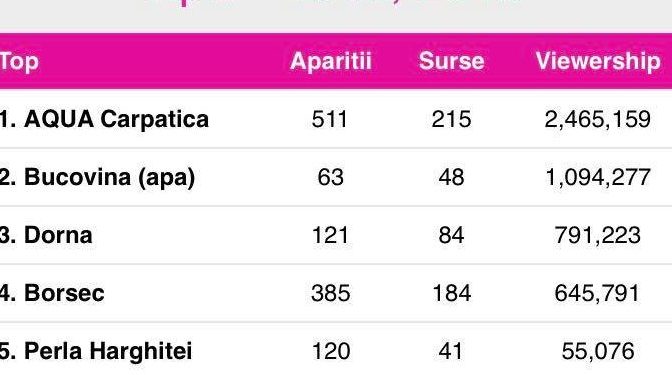Select the 215 surse value
The image size is (672, 375).
click(451, 119)
